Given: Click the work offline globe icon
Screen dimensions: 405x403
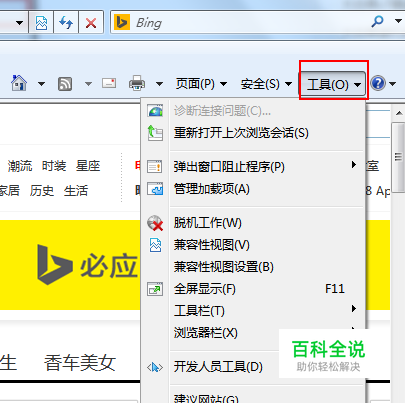Looking at the screenshot, I should pyautogui.click(x=155, y=223).
